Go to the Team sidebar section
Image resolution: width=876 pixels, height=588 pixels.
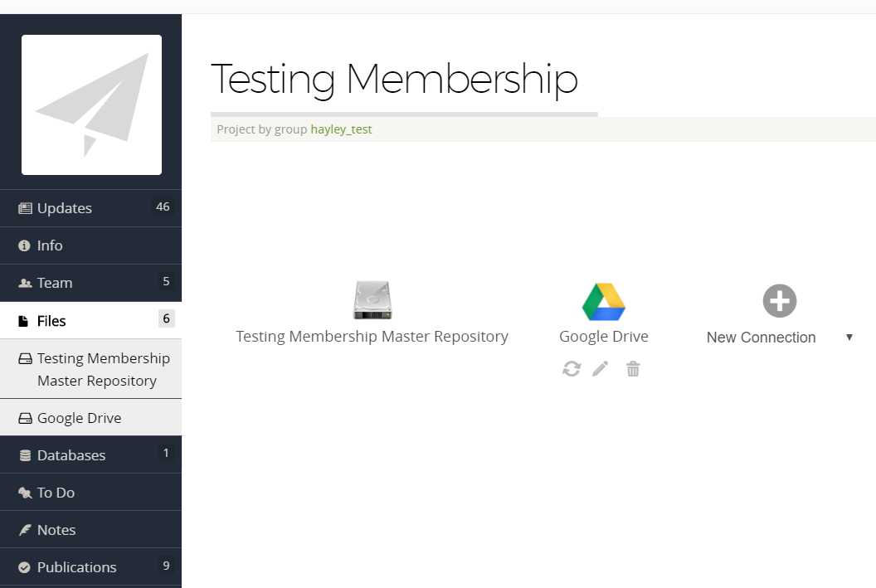tap(55, 283)
